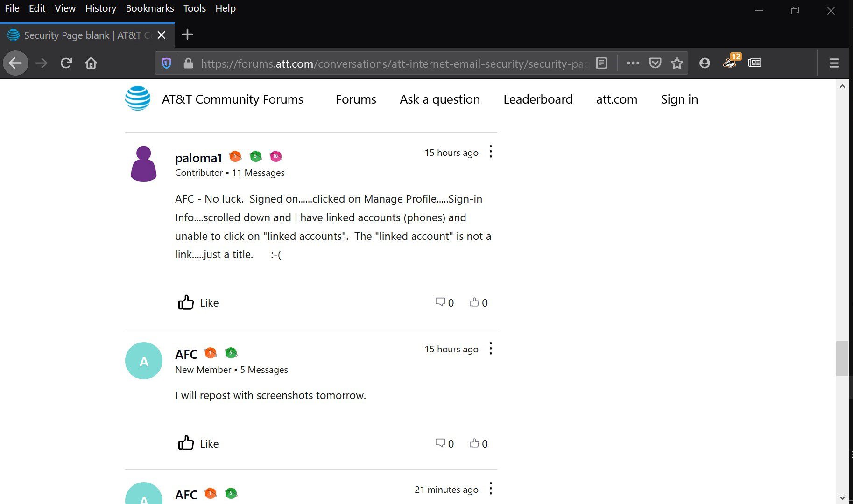View comment count on paloma1's post
The image size is (853, 504).
(x=444, y=303)
